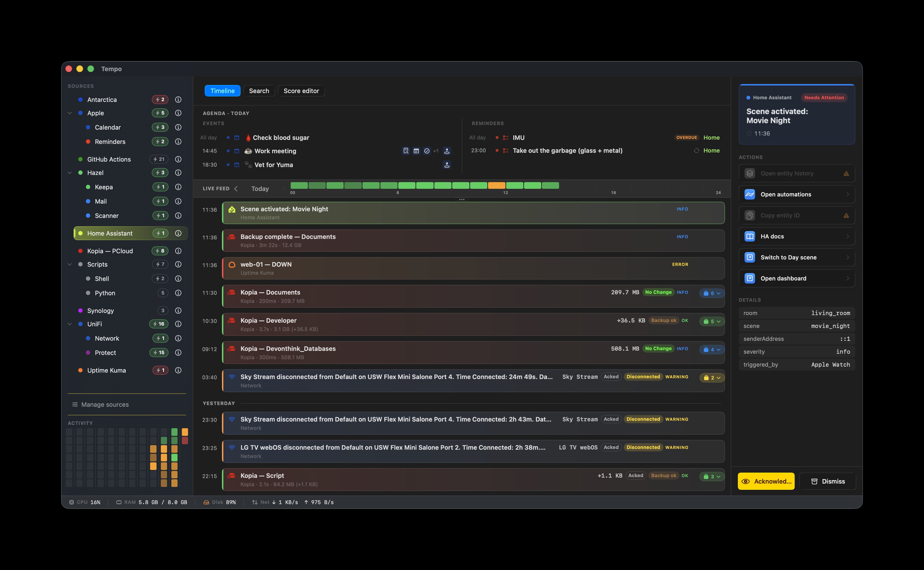924x570 pixels.
Task: Open info for the Antarctica source
Action: click(178, 100)
